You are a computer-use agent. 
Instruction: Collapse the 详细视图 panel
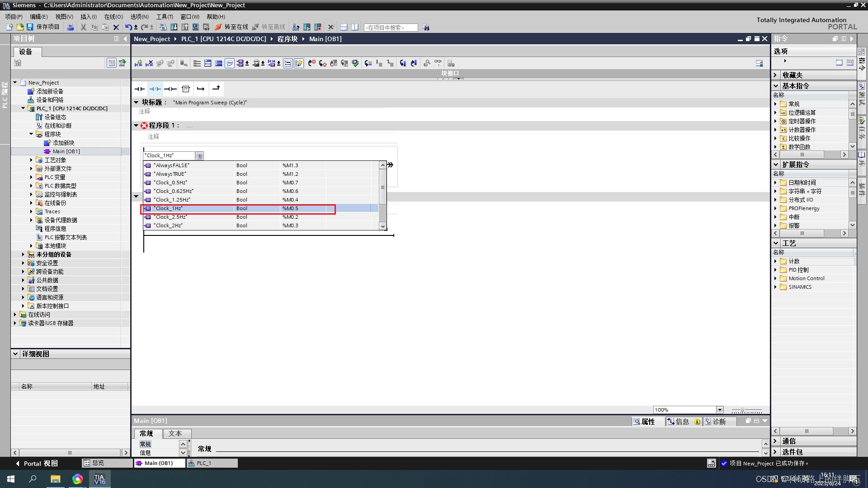[15, 354]
